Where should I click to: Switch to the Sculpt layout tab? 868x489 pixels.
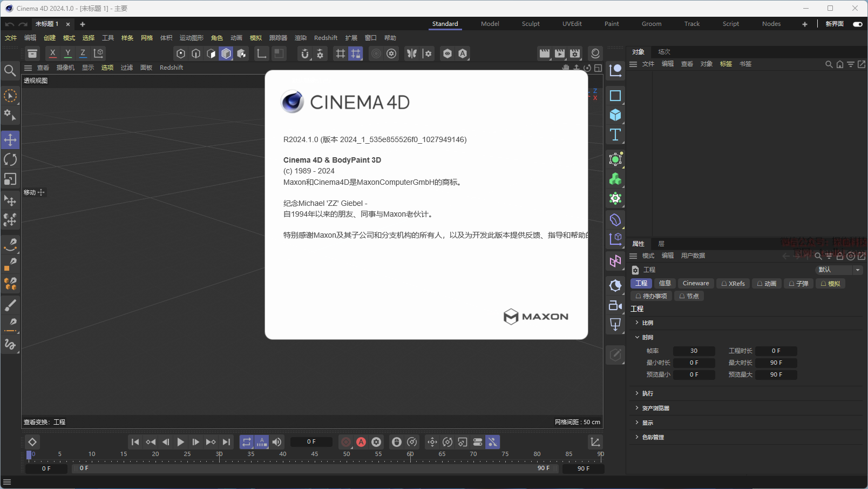coord(530,24)
